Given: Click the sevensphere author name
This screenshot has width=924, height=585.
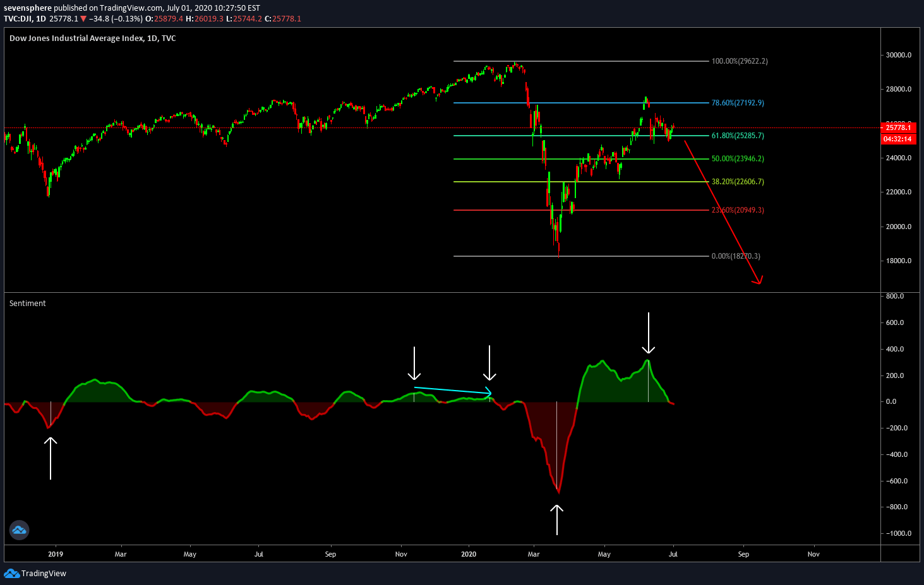Looking at the screenshot, I should (x=28, y=8).
